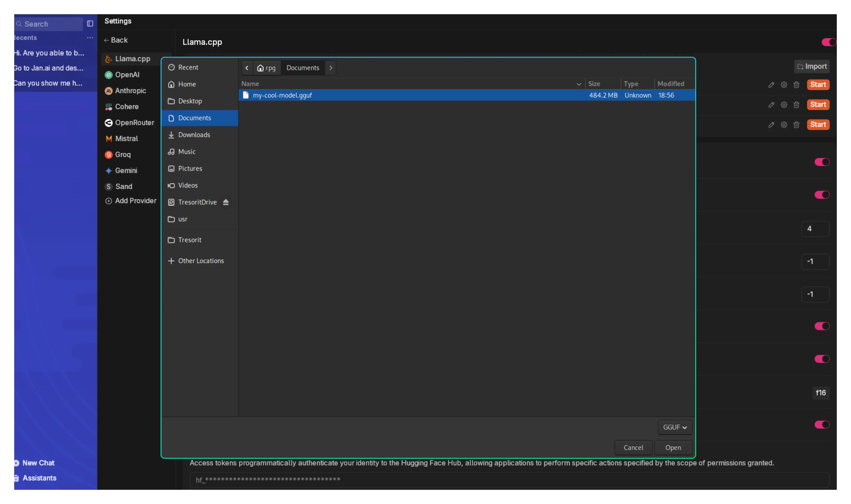Switch to the Documents breadcrumb tab
Viewport: 851px width, 504px height.
(303, 68)
